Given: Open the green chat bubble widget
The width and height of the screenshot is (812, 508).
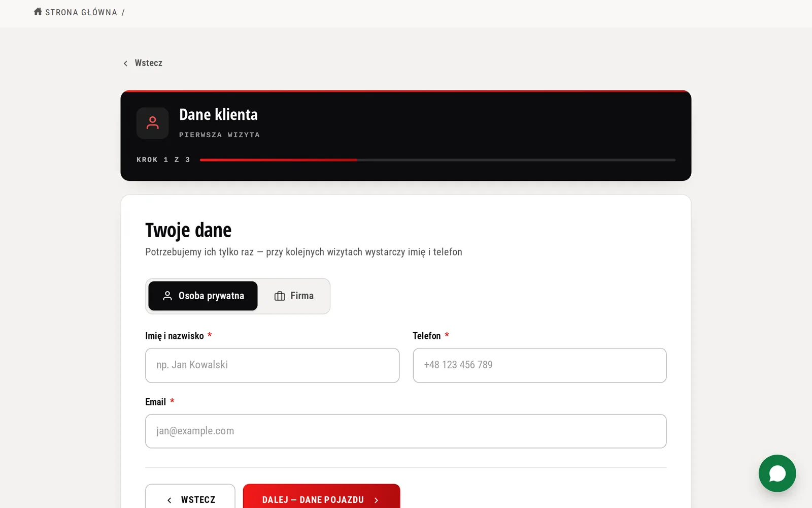Looking at the screenshot, I should coord(777,473).
